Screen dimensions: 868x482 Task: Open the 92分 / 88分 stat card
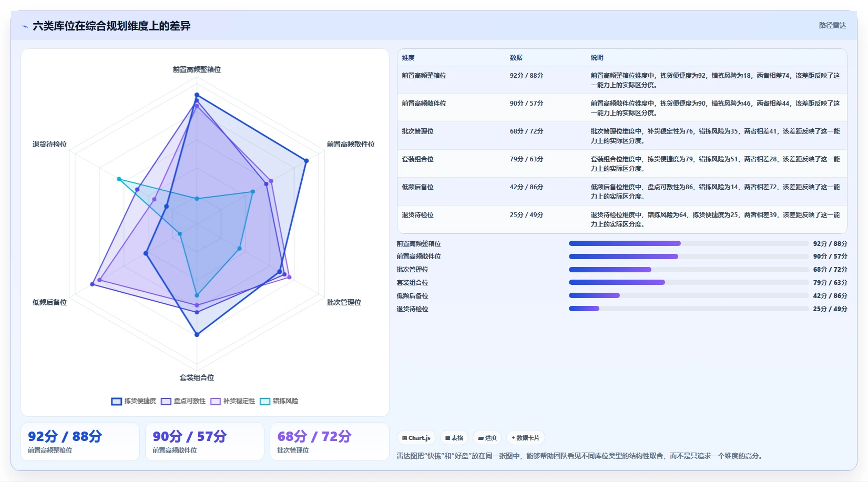[80, 442]
